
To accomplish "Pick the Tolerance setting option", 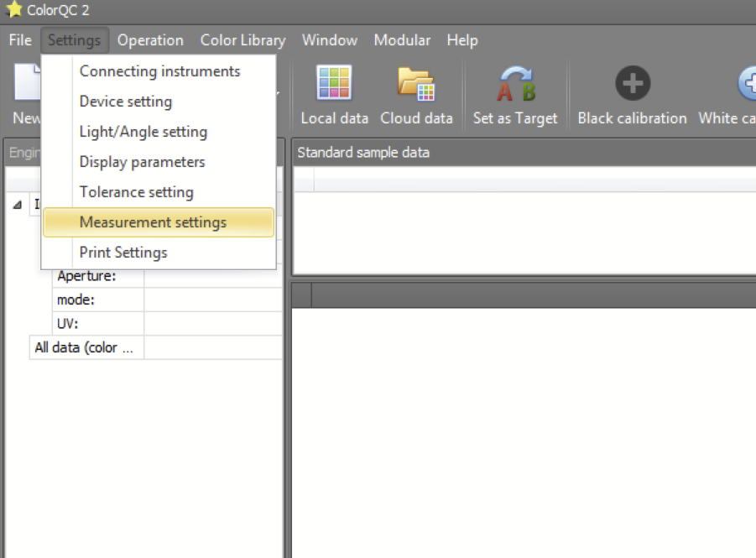I will pos(136,192).
